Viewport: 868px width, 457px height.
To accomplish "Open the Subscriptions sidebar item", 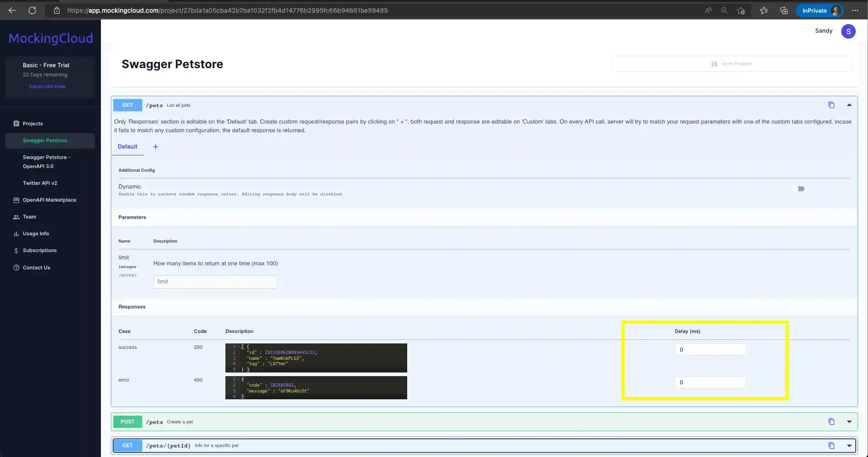I will [40, 250].
